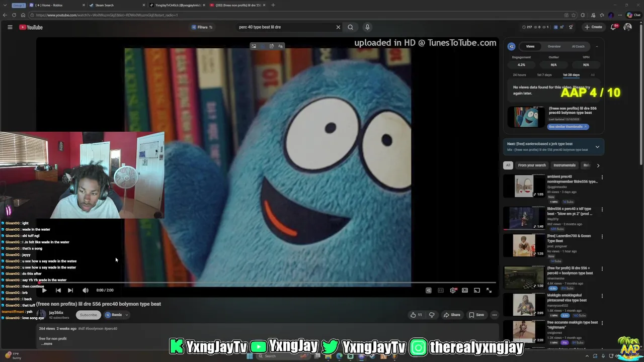
Task: Select the 24 hours views range
Action: point(519,75)
